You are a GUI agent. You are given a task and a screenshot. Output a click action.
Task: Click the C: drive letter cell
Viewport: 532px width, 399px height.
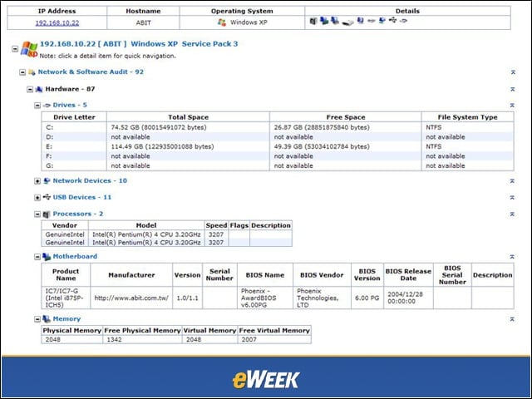[74, 127]
